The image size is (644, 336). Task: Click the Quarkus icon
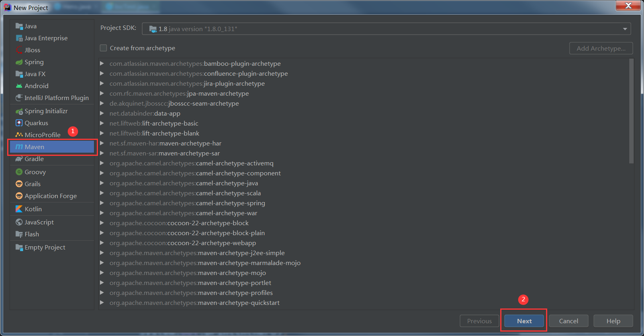[19, 123]
